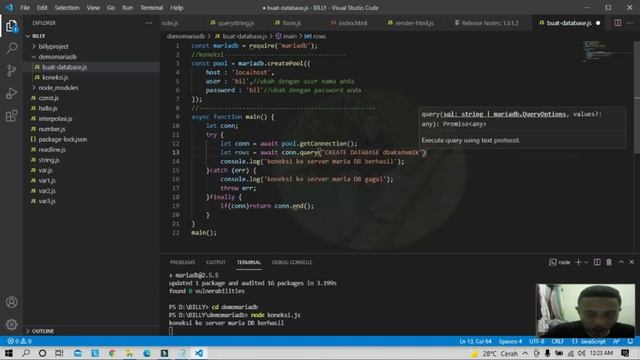Change encoding via UTF-8 status item

(537, 341)
